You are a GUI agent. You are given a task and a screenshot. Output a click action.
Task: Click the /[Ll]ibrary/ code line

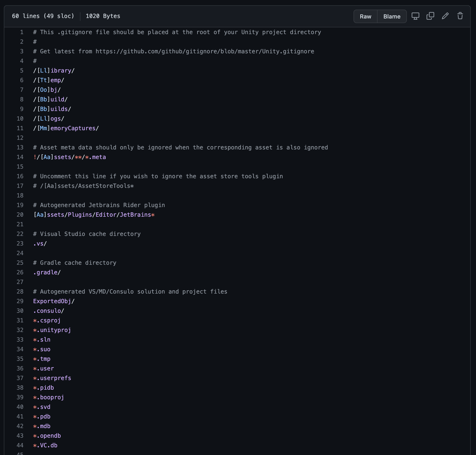coord(54,71)
